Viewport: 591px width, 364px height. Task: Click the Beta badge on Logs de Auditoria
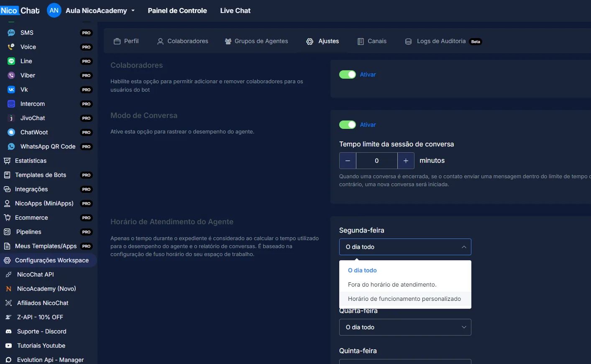point(476,41)
